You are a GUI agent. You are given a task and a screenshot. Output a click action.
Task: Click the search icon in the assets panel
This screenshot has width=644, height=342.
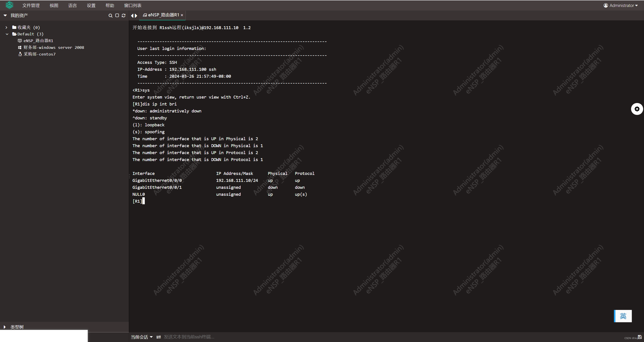111,15
